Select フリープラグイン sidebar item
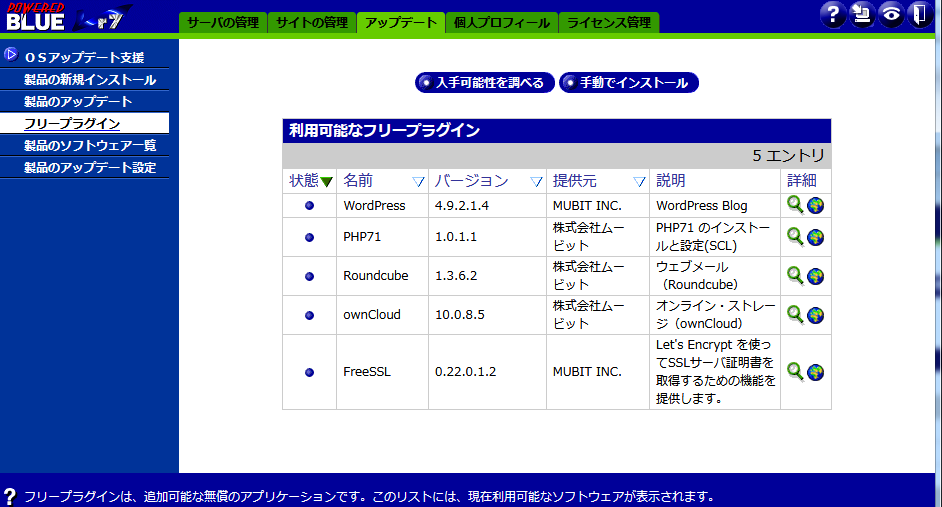 [84, 123]
